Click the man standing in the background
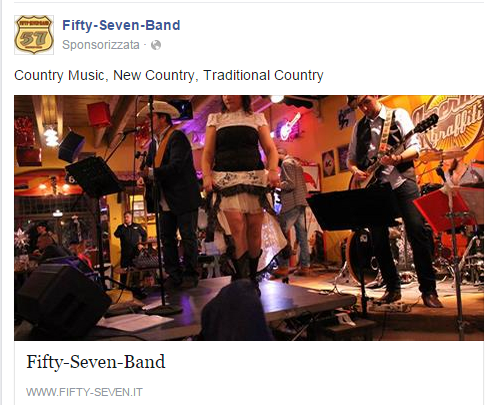This screenshot has width=489, height=405. point(129,240)
